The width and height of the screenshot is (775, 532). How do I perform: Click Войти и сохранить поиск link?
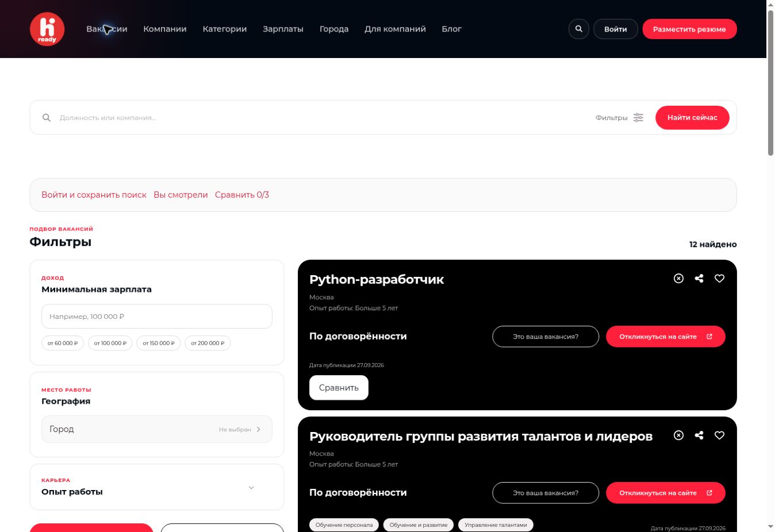(x=94, y=195)
